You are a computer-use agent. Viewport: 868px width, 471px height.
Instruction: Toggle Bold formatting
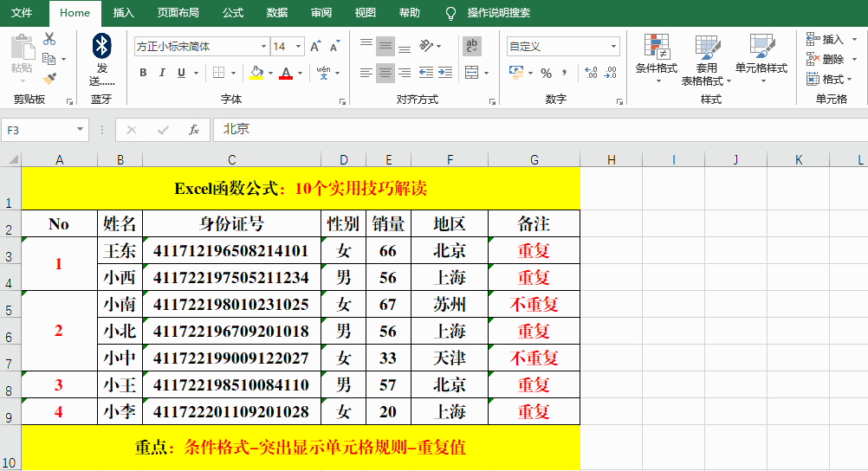click(x=143, y=73)
